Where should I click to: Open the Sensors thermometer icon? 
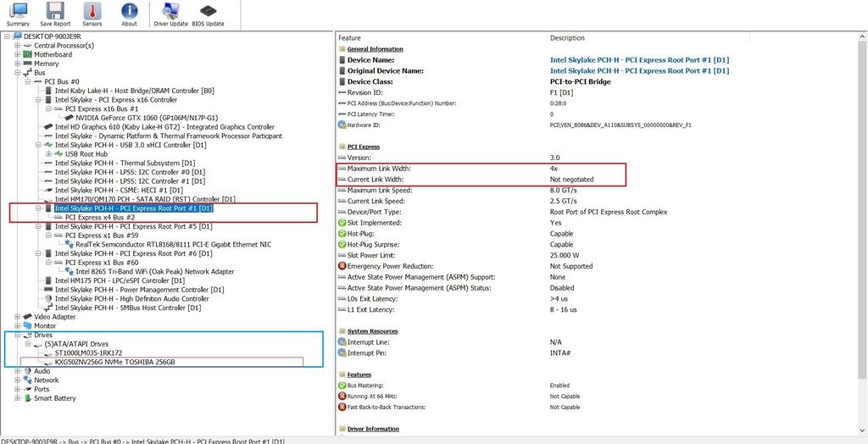92,14
